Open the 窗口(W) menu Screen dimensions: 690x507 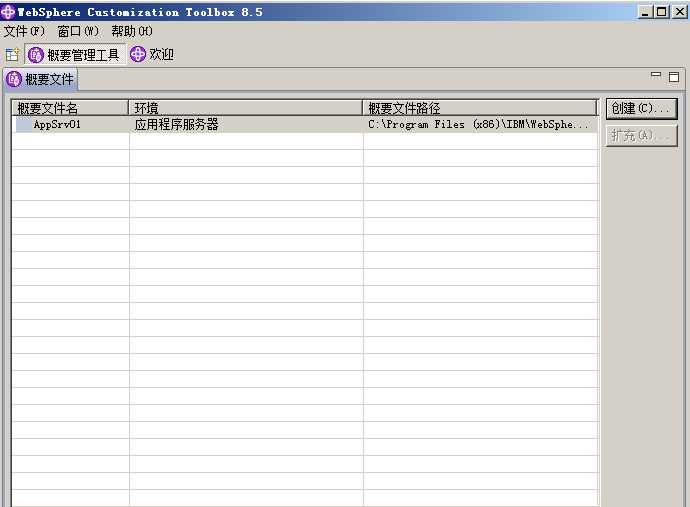(x=78, y=32)
